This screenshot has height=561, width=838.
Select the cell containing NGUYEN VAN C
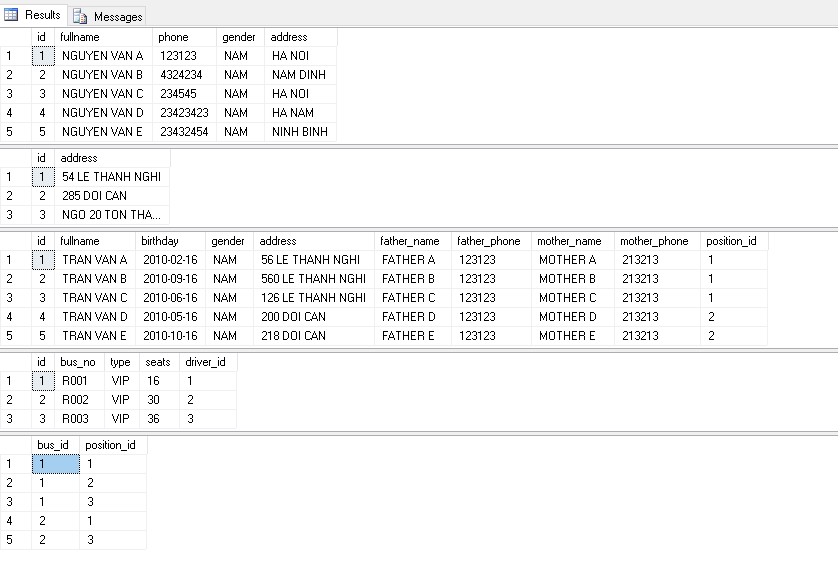tap(102, 94)
